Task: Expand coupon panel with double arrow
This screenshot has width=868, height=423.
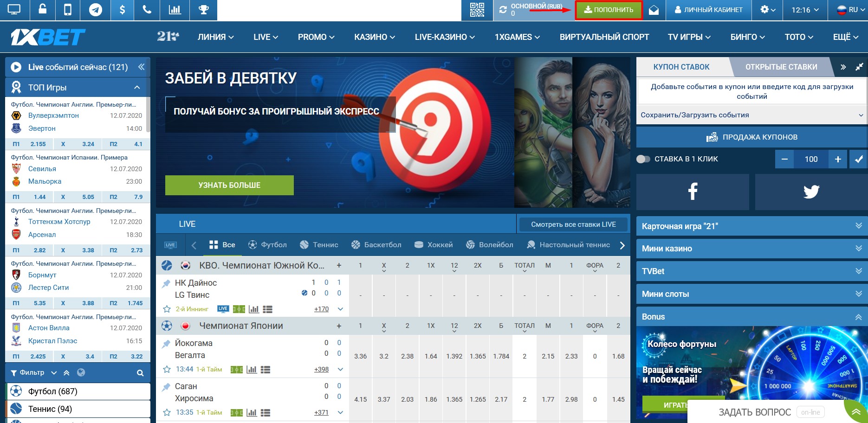Action: pyautogui.click(x=843, y=67)
